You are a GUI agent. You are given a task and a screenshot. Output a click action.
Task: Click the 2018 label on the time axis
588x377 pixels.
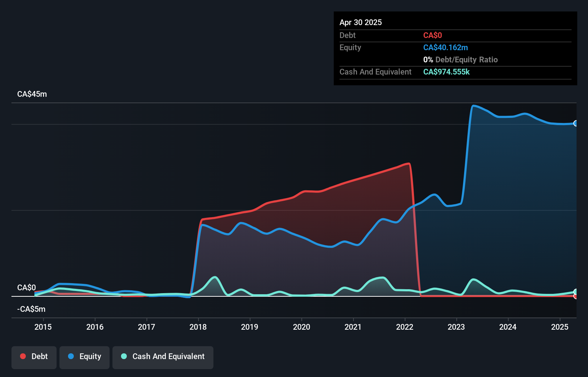[x=198, y=327]
